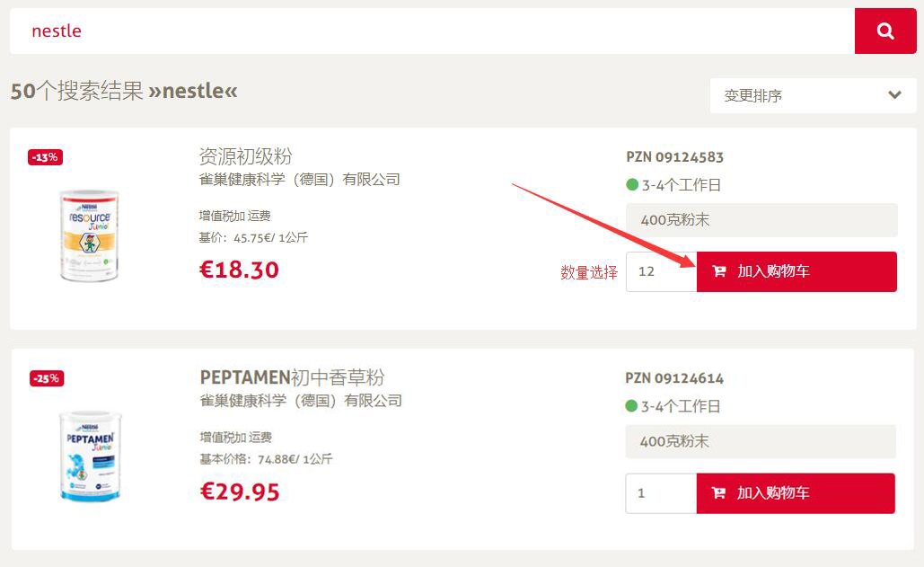Click the cart icon on the first 加入购物车 button
Screen dimensions: 924x567
point(719,271)
